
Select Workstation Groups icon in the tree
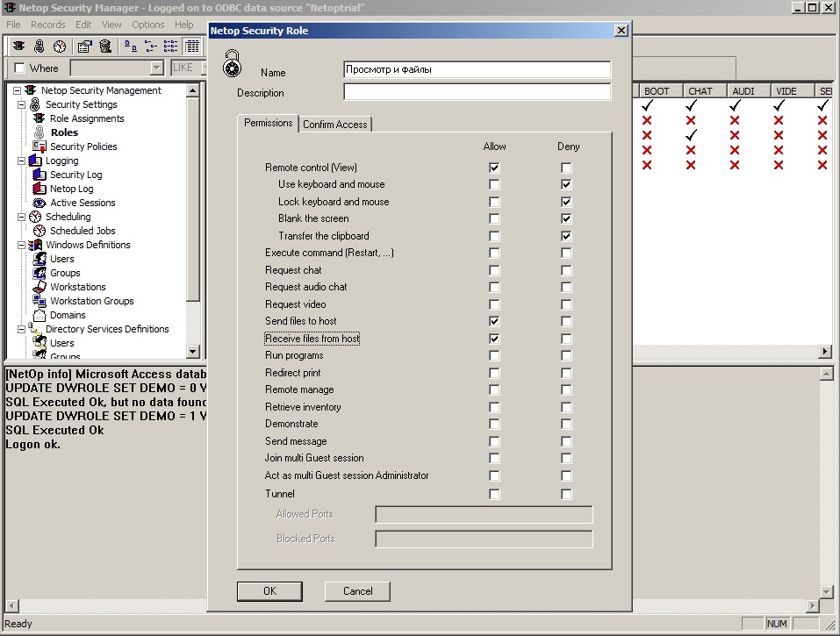tap(39, 301)
